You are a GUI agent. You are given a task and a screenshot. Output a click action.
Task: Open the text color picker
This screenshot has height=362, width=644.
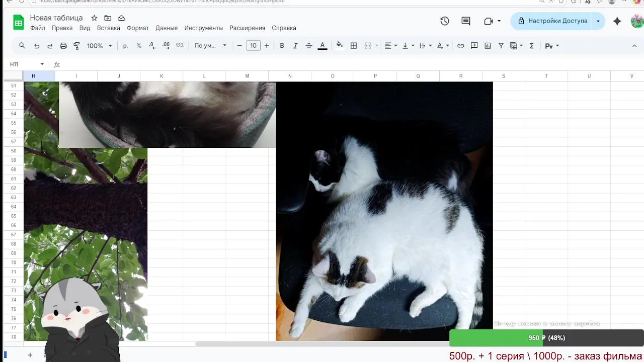click(x=323, y=46)
